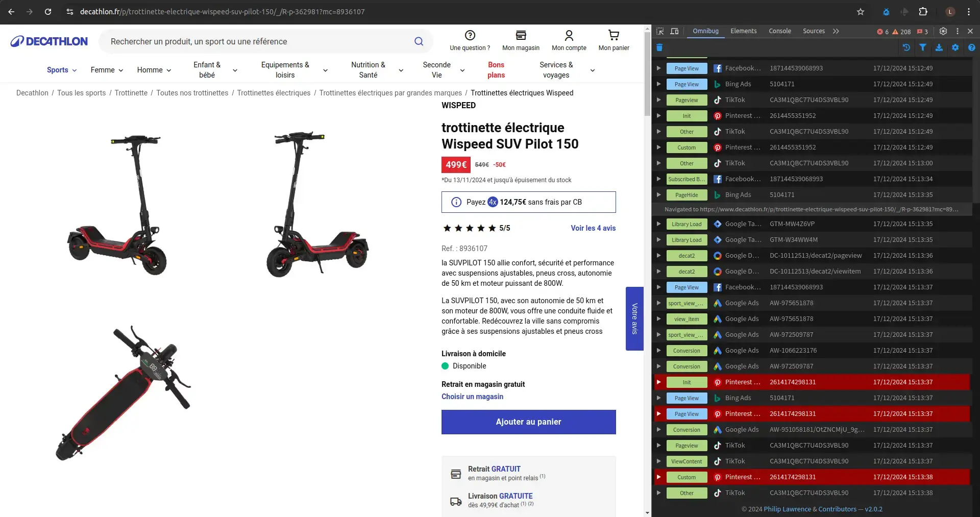The width and height of the screenshot is (980, 517).
Task: Clear all requests with Omnibug trash icon
Action: (x=659, y=47)
